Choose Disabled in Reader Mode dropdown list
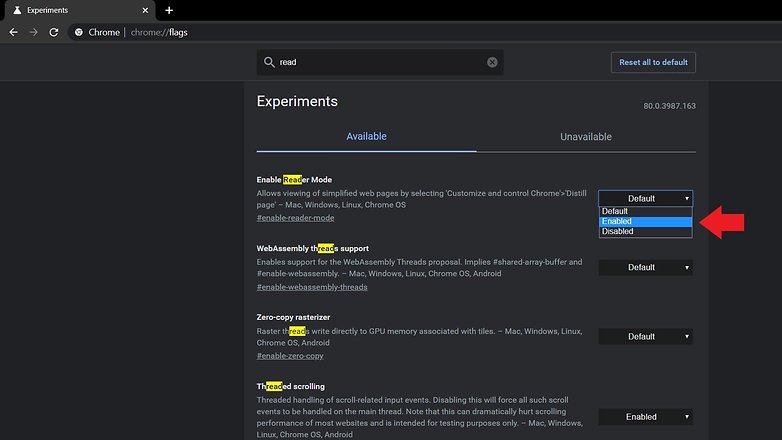 click(646, 231)
